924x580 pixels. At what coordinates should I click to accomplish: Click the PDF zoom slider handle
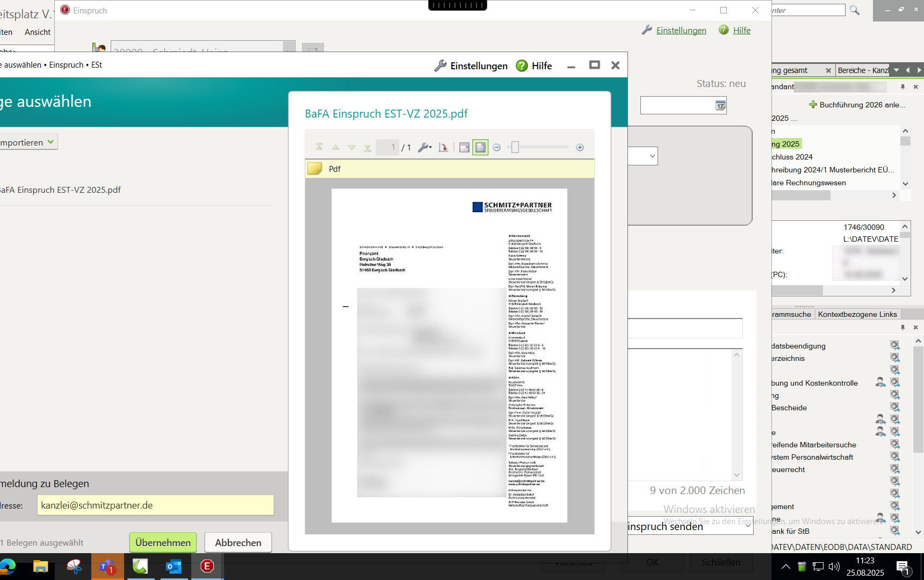tap(515, 147)
